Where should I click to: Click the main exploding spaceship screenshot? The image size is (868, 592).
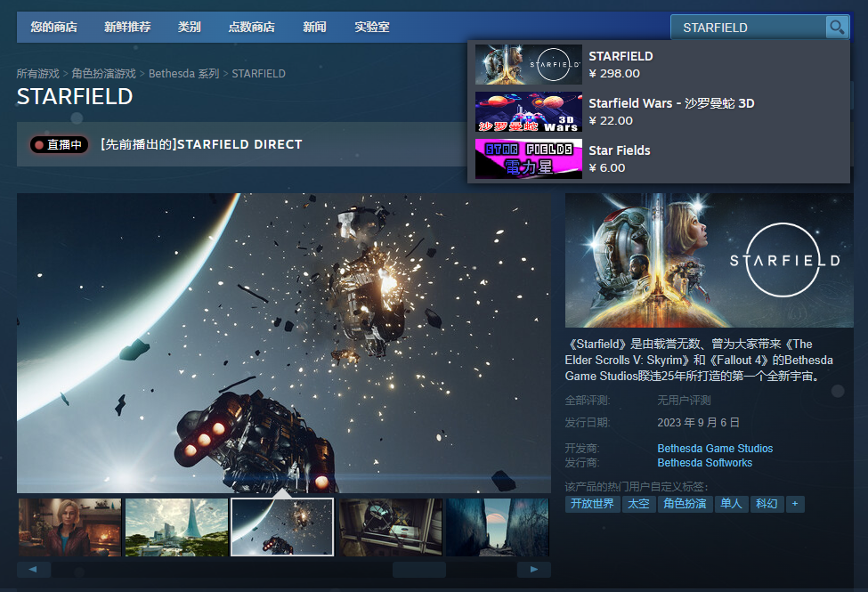(284, 343)
